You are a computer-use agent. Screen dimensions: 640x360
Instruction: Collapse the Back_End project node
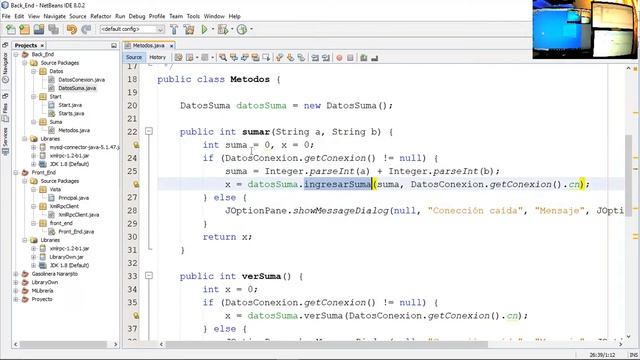(x=16, y=54)
